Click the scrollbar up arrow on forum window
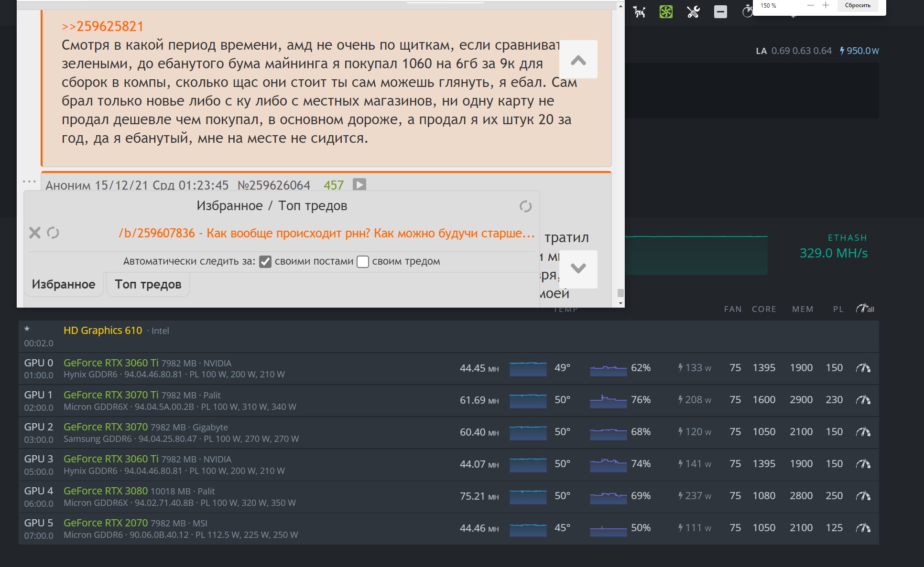Viewport: 924px width, 567px height. [x=620, y=6]
